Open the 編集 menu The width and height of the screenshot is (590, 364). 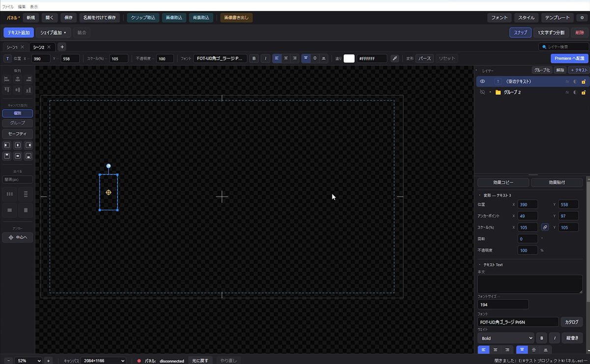click(22, 7)
